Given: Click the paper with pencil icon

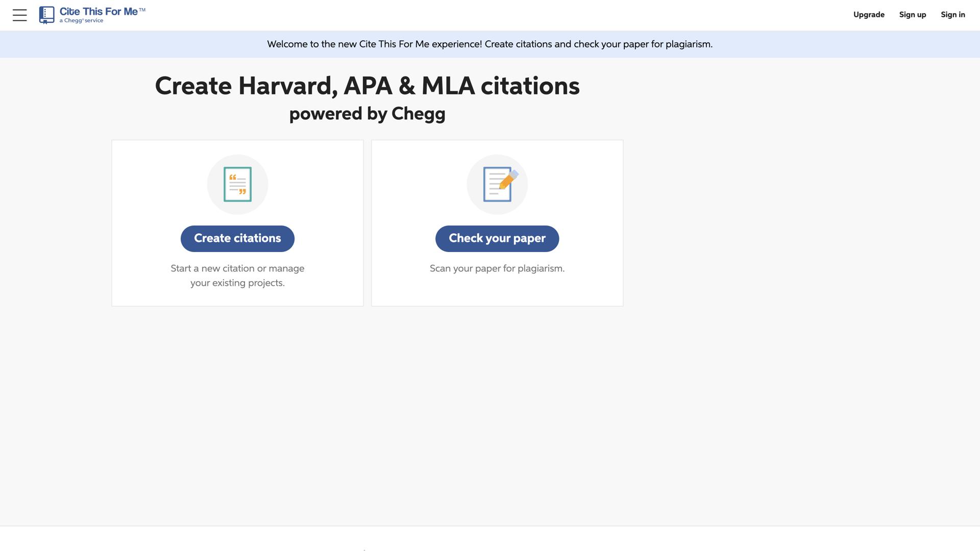Looking at the screenshot, I should pos(497,184).
